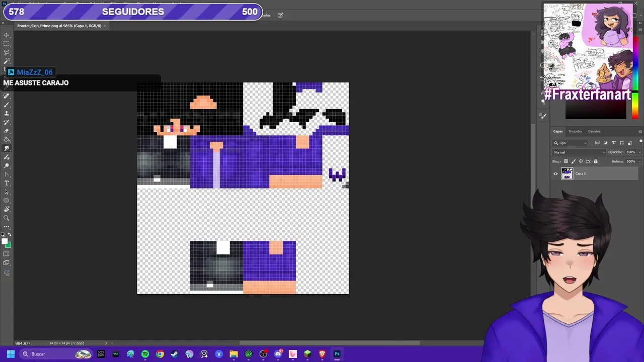Click the Relleno 100% value field
Image resolution: width=644 pixels, height=362 pixels.
click(631, 161)
